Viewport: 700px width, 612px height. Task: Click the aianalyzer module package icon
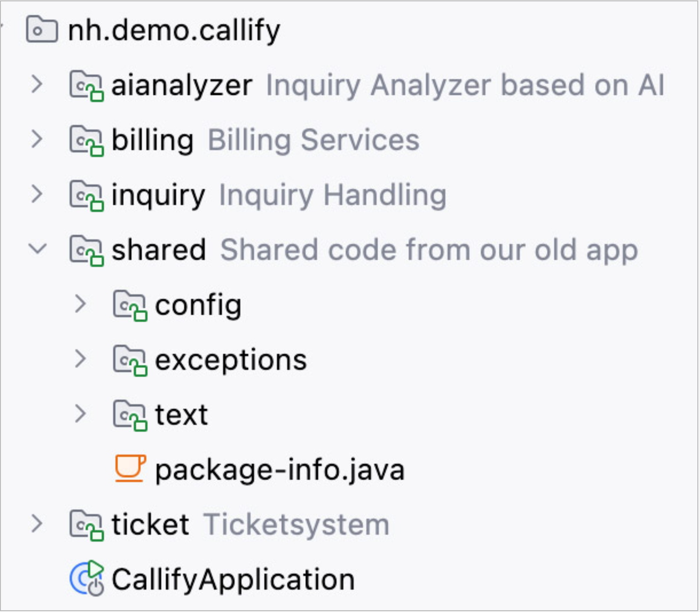[86, 85]
